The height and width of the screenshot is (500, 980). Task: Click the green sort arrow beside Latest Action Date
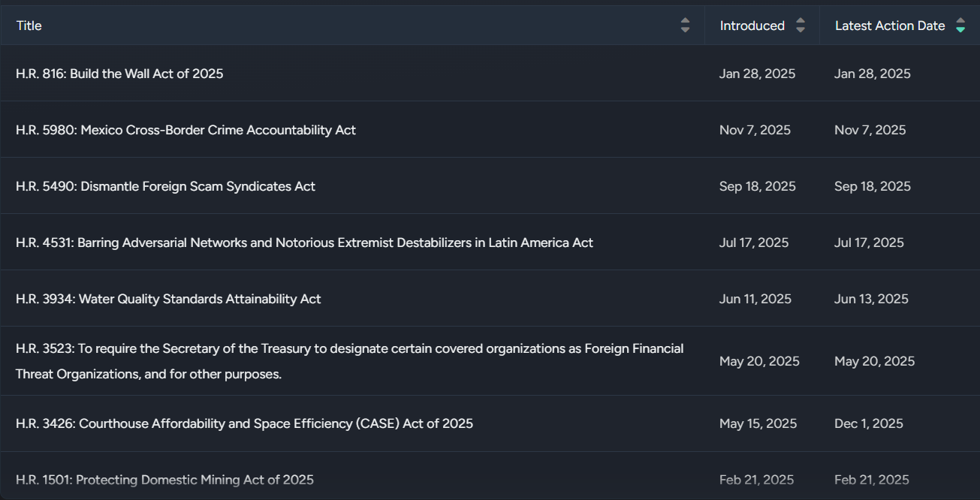tap(960, 26)
